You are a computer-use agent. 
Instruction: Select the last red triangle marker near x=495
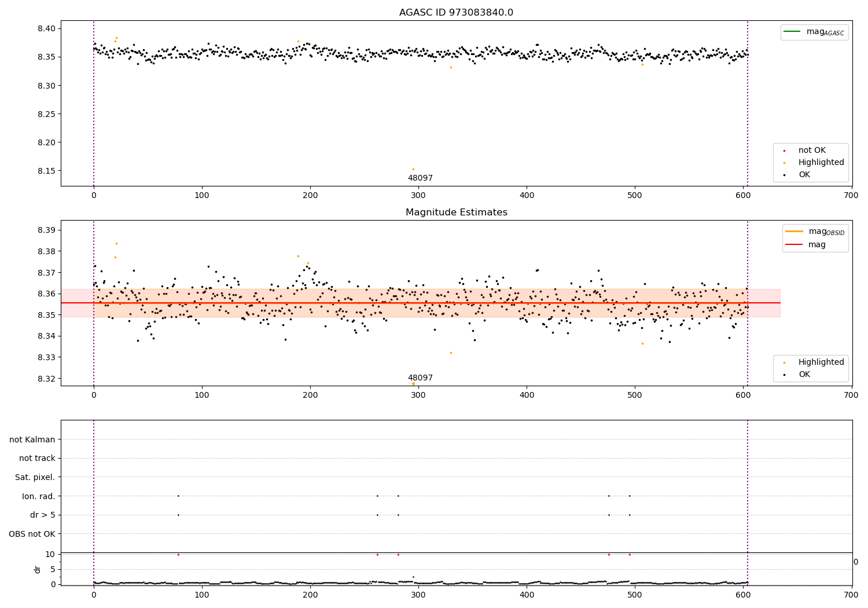[x=630, y=554]
